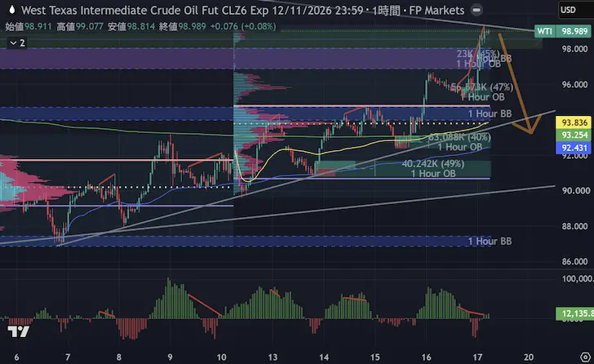Click the market status pill beside FP Markets
The image size is (594, 364).
tap(477, 10)
